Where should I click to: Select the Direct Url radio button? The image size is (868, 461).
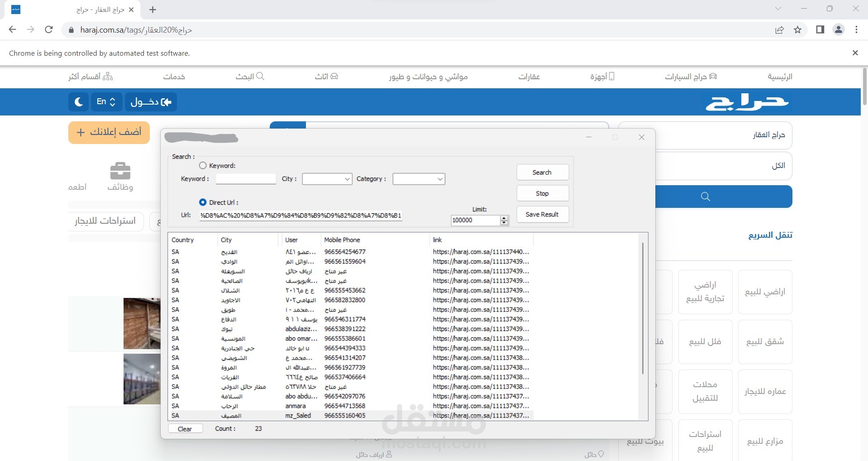203,202
